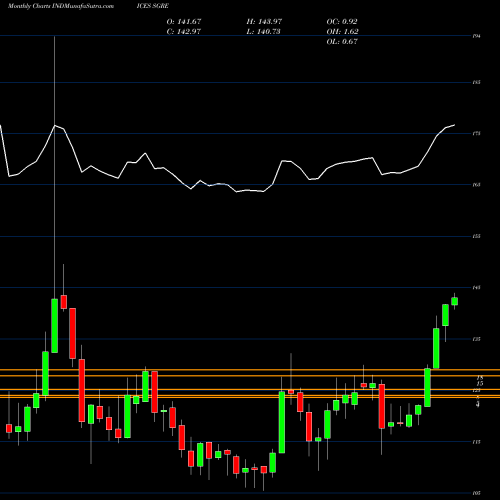Select the low value 'L: 140.73'
The width and height of the screenshot is (500, 500).
click(263, 32)
